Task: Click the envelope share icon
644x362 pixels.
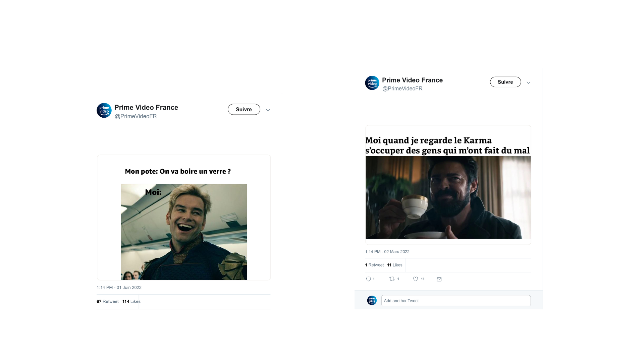Action: pyautogui.click(x=439, y=279)
